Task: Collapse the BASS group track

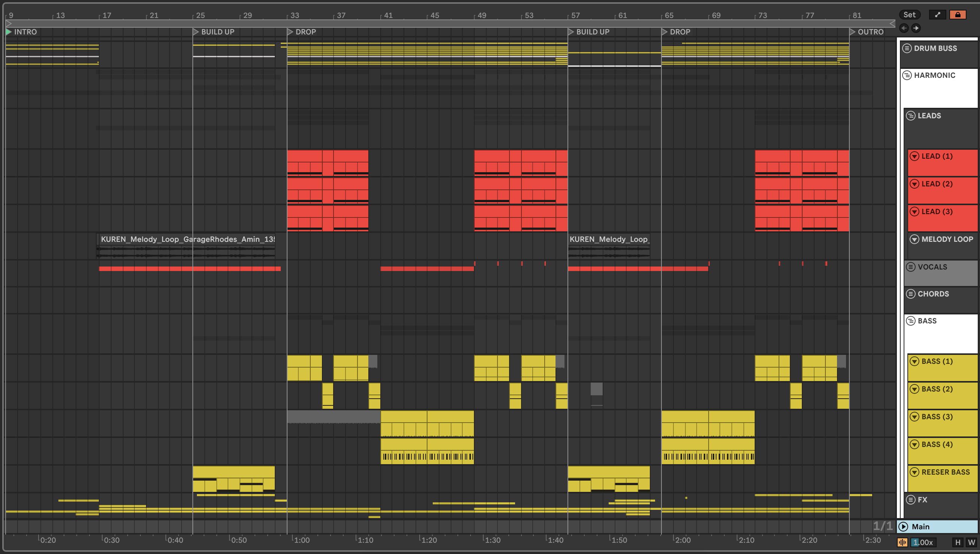Action: click(911, 321)
